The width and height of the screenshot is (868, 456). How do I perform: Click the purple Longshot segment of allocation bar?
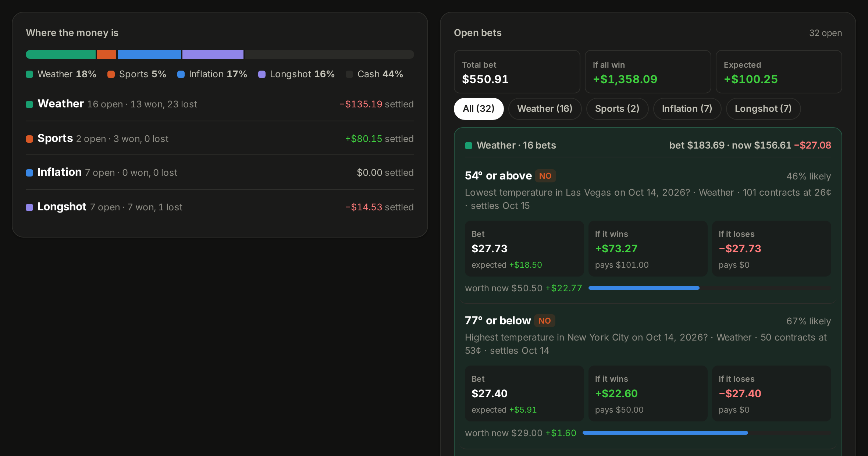(213, 54)
